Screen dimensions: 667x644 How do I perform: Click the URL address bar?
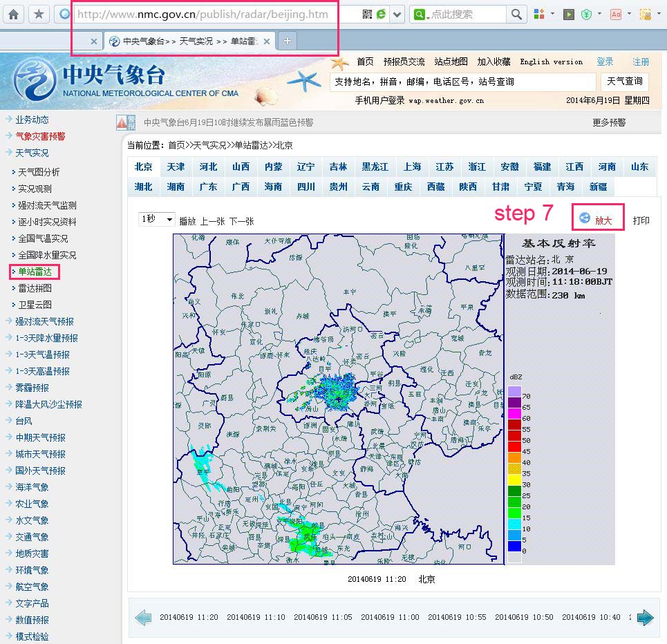click(x=203, y=15)
